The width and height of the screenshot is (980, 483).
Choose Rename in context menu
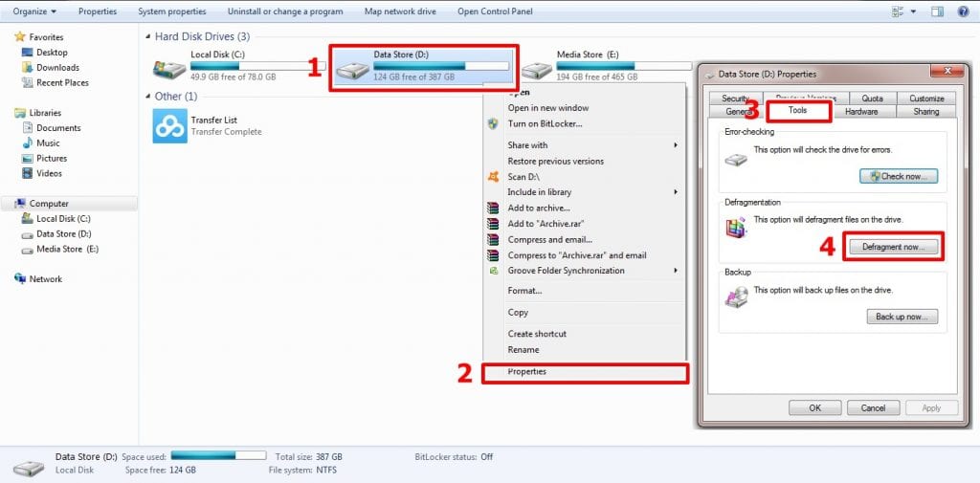pyautogui.click(x=523, y=350)
